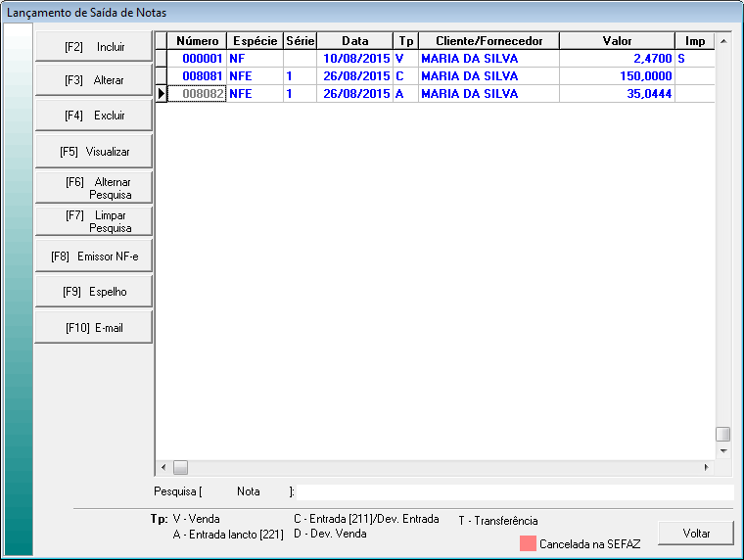Image resolution: width=744 pixels, height=560 pixels.
Task: Type in the Pesquisa Nota search field
Action: coord(515,491)
